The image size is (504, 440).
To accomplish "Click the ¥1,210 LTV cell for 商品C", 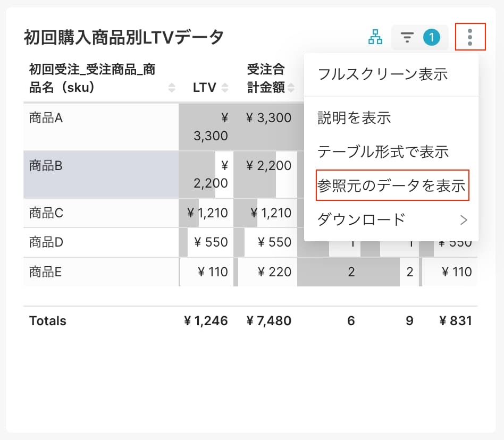I will (x=208, y=214).
